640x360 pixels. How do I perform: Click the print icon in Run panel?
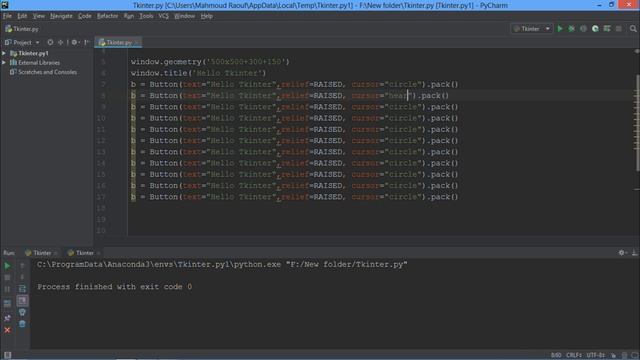[22, 312]
